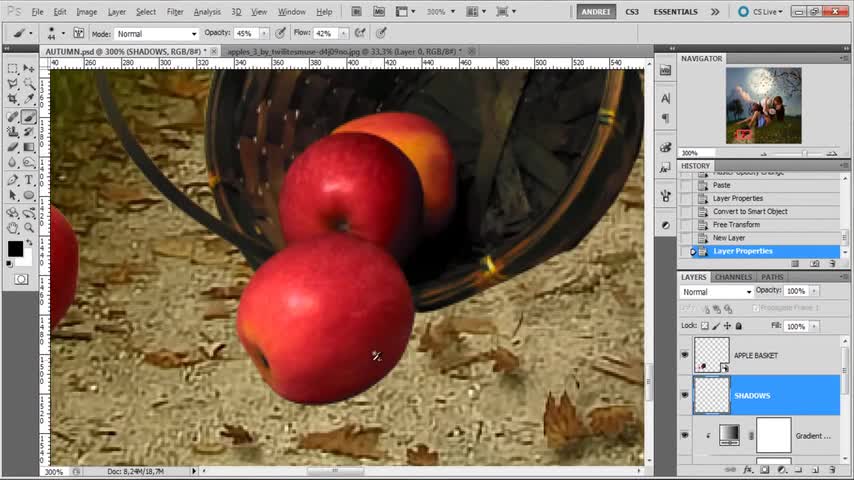Viewport: 854px width, 480px height.
Task: Open CS Live services
Action: click(761, 11)
